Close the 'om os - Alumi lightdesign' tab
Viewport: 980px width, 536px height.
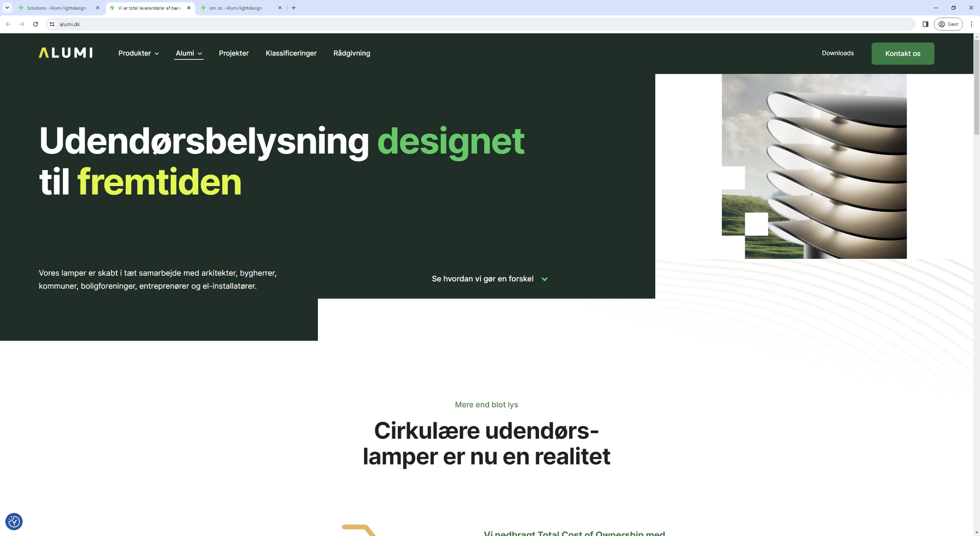280,8
